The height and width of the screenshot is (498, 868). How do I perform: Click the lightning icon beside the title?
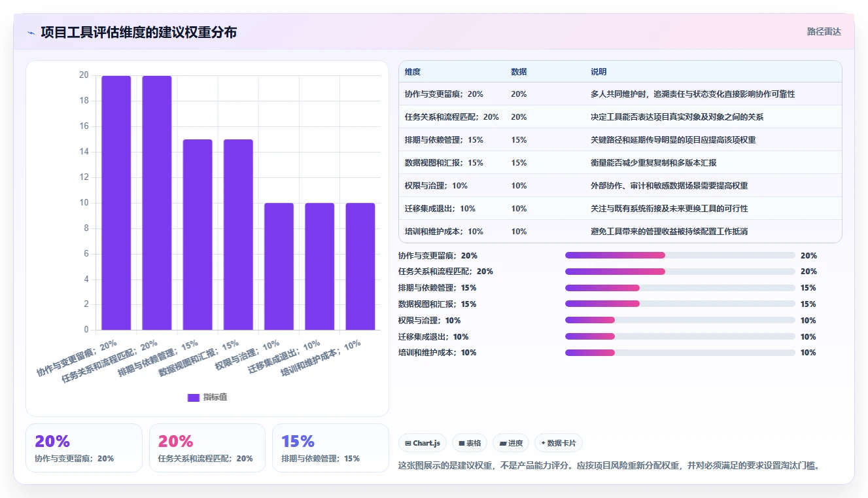31,33
